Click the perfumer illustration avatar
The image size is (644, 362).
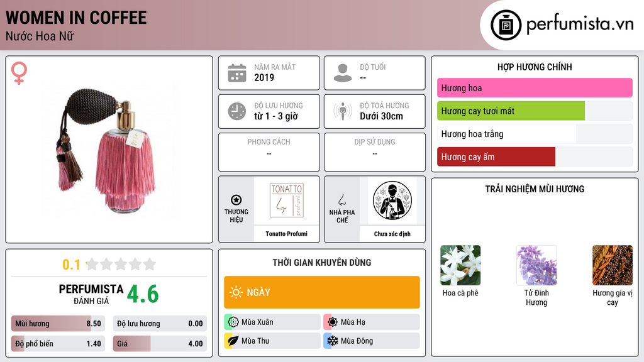tap(392, 200)
